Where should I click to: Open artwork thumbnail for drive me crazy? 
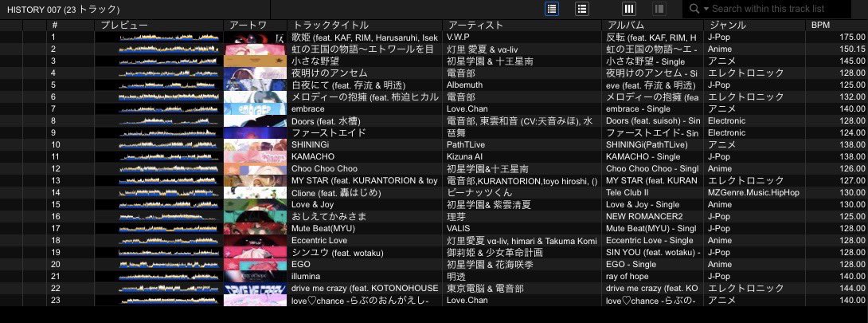(x=255, y=288)
